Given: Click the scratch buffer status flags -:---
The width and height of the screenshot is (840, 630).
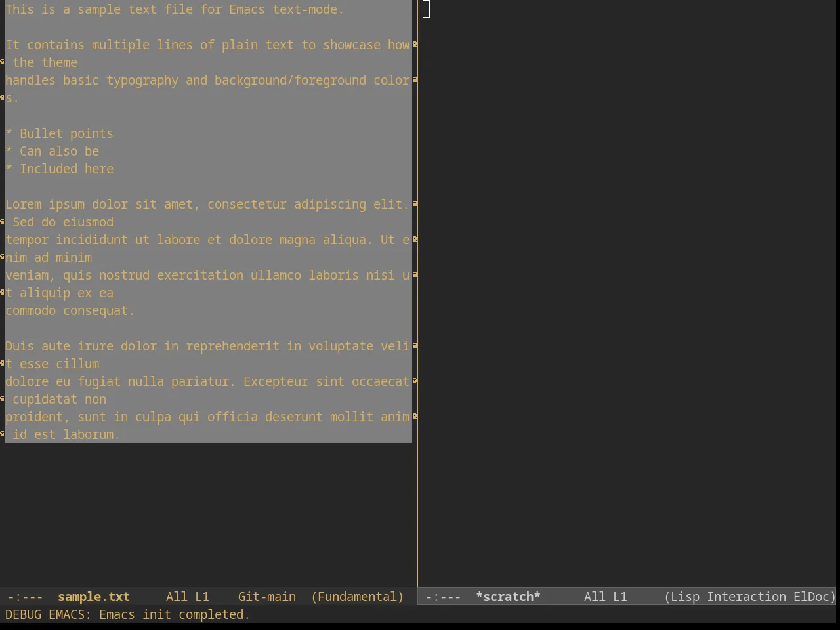Looking at the screenshot, I should click(444, 597).
